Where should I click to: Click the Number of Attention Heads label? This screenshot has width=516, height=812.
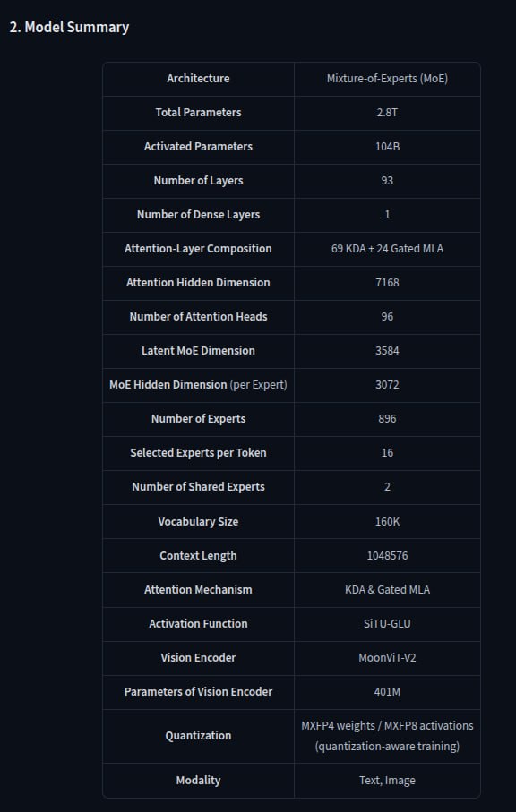click(198, 316)
